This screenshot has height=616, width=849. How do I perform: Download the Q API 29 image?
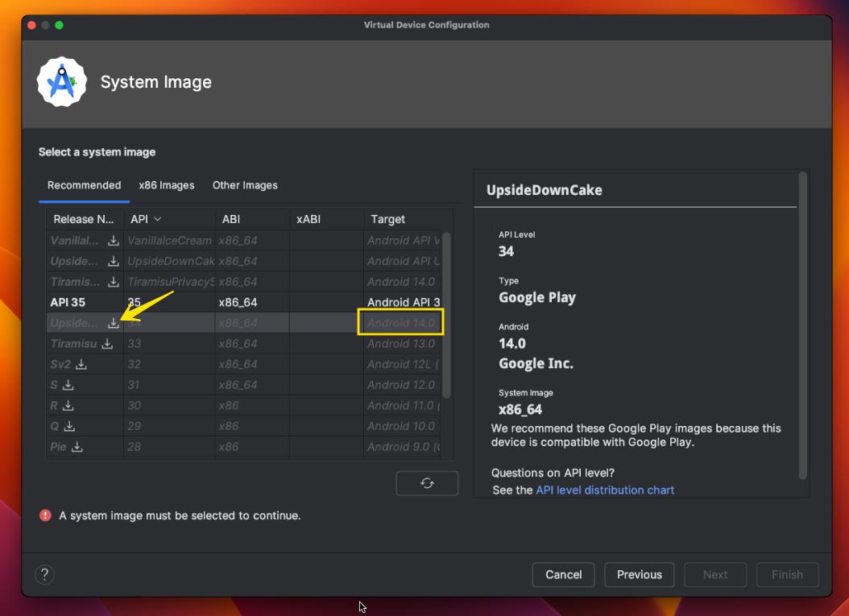coord(69,426)
